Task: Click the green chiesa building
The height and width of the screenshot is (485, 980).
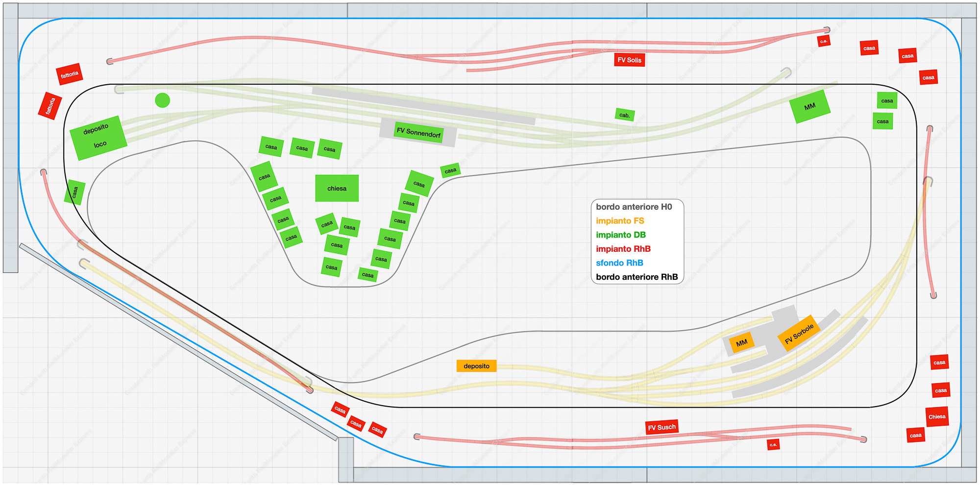Action: click(x=337, y=189)
